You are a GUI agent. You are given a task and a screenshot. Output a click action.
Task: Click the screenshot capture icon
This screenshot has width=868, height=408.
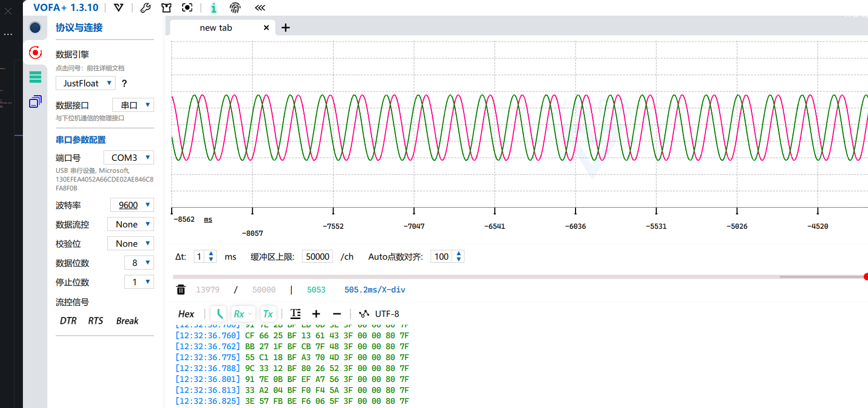(187, 7)
